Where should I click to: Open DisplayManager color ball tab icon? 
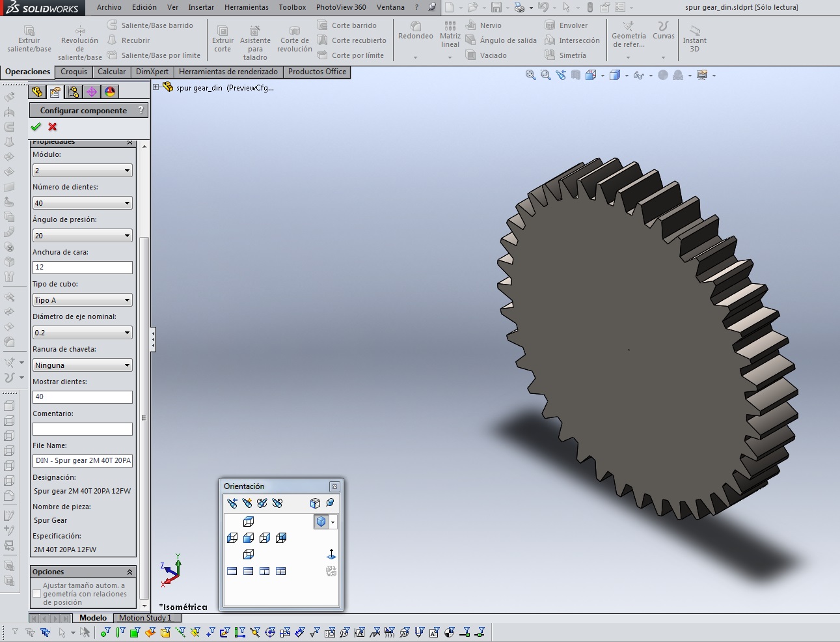110,92
